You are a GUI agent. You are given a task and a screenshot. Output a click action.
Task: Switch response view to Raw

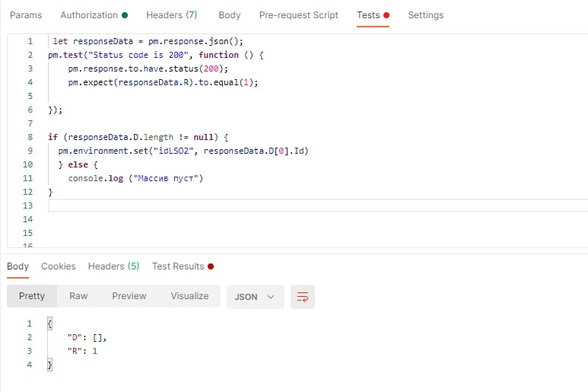coord(78,296)
